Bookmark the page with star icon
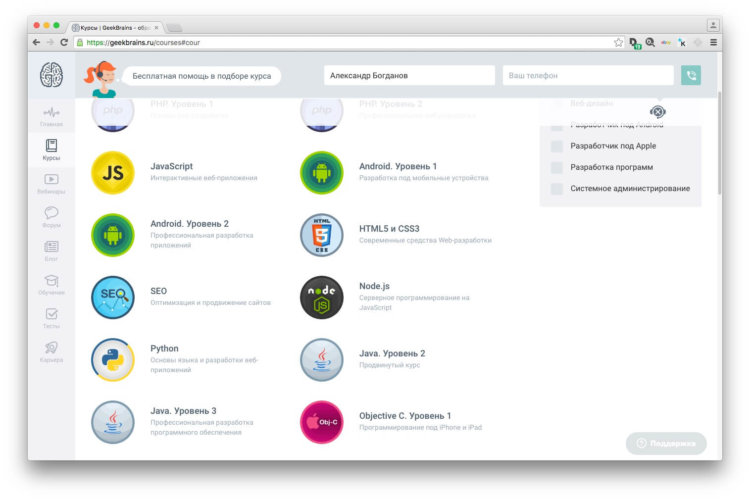This screenshot has width=750, height=500. pos(618,42)
